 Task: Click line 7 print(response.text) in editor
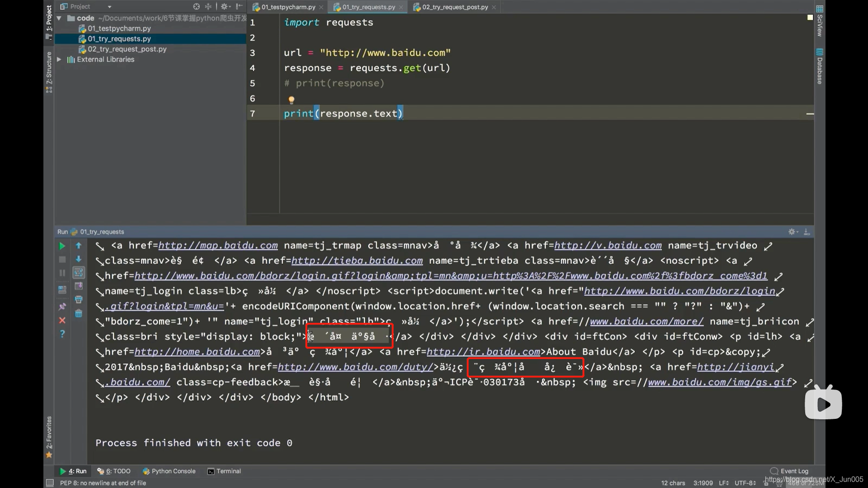click(x=343, y=113)
